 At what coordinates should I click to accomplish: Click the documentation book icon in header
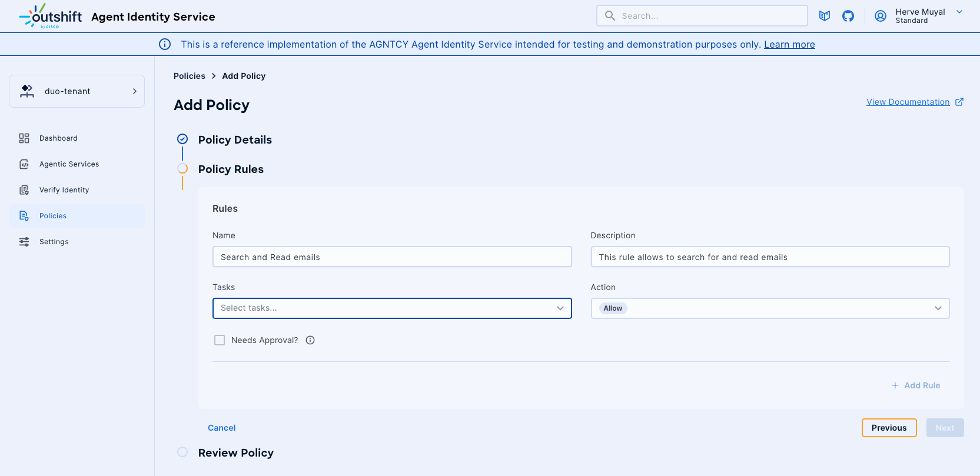[x=825, y=16]
